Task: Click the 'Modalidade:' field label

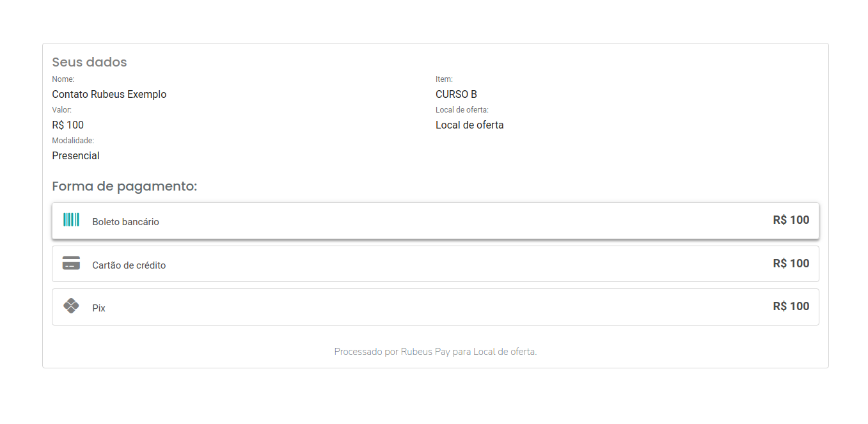Action: pyautogui.click(x=73, y=141)
